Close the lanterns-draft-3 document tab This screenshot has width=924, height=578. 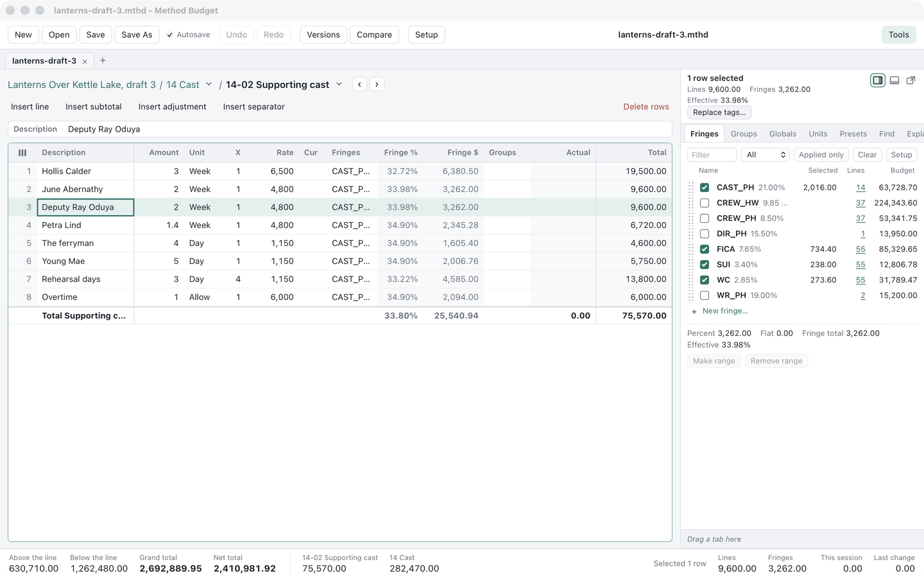pyautogui.click(x=85, y=62)
